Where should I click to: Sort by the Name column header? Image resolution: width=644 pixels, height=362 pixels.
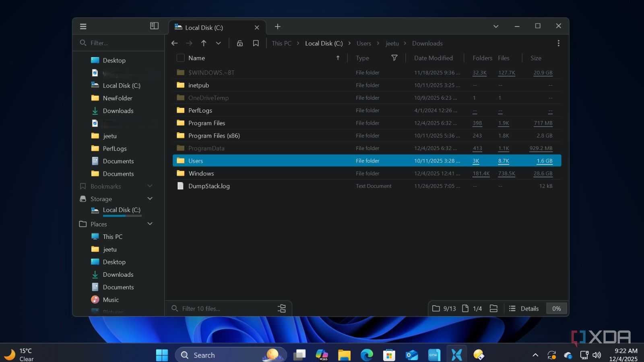point(196,58)
